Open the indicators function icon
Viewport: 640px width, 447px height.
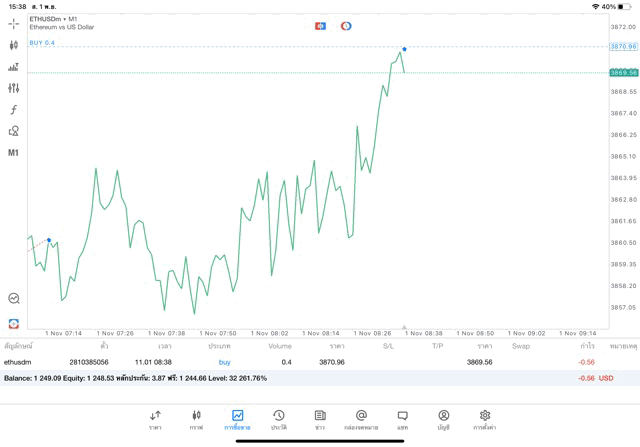point(13,110)
